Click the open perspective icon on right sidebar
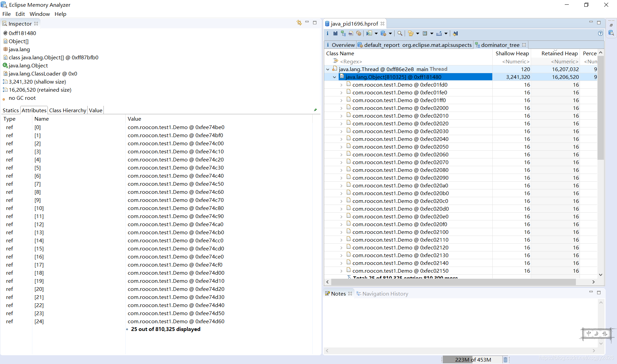This screenshot has width=617, height=364. [611, 25]
